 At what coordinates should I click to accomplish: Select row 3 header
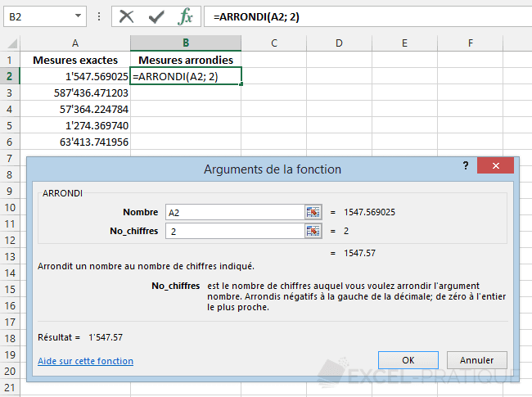10,92
